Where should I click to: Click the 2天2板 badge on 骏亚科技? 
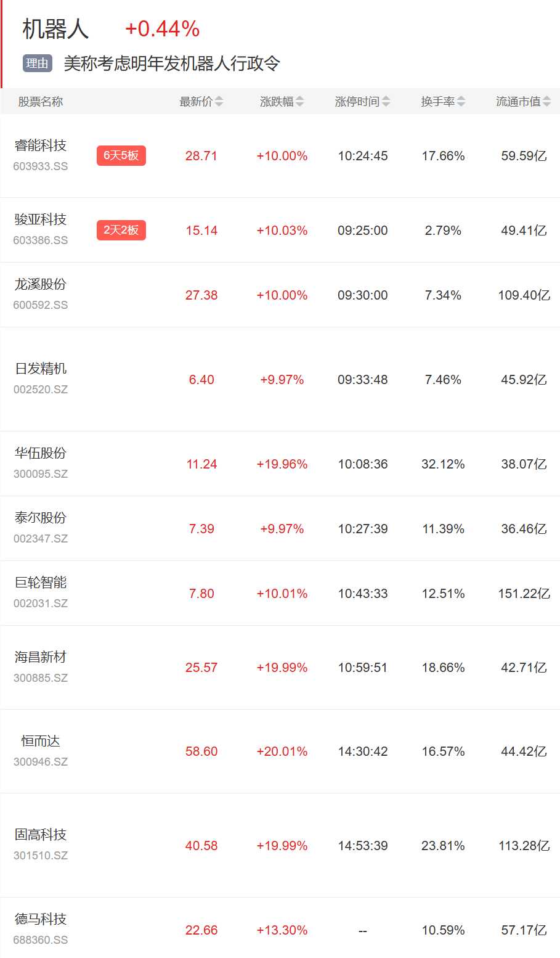(x=121, y=231)
